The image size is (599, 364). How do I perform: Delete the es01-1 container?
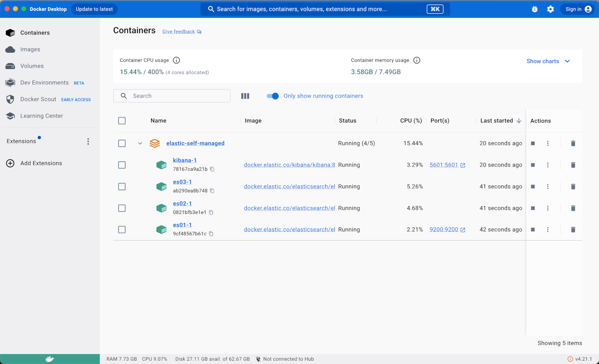(573, 230)
